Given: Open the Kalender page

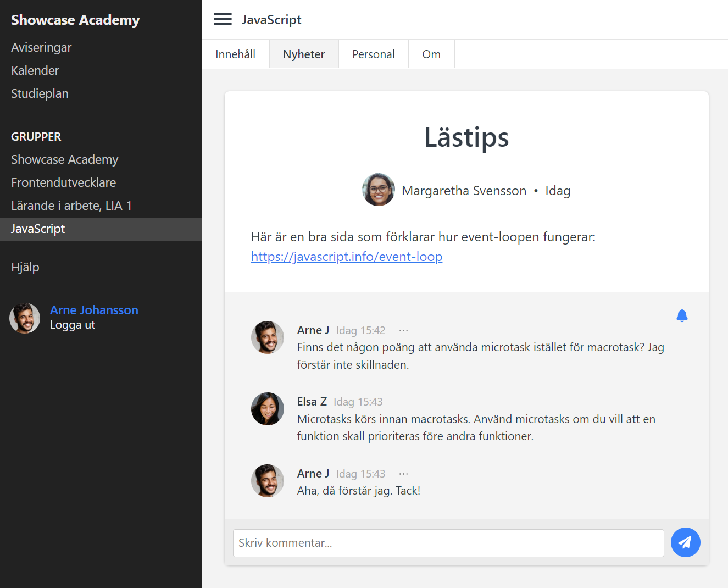Looking at the screenshot, I should click(x=35, y=70).
